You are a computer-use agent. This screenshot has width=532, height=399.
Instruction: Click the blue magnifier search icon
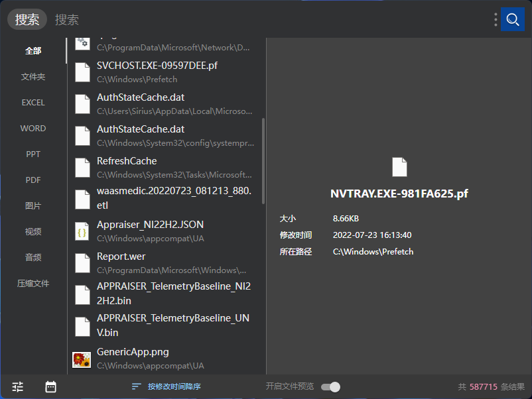[512, 19]
